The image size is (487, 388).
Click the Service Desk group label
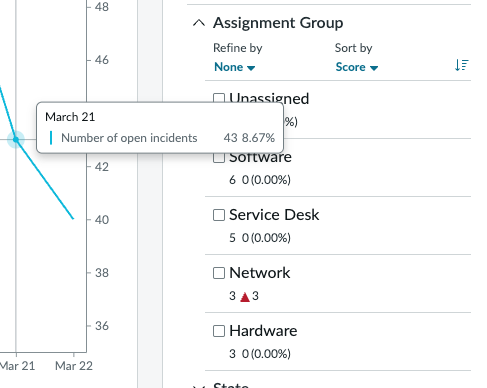coord(274,215)
